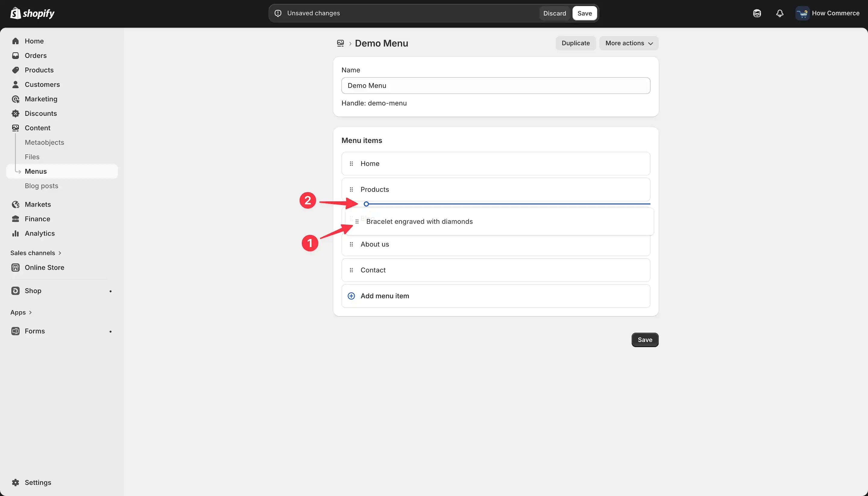Open the More actions dropdown
Image resolution: width=868 pixels, height=496 pixels.
pyautogui.click(x=629, y=43)
